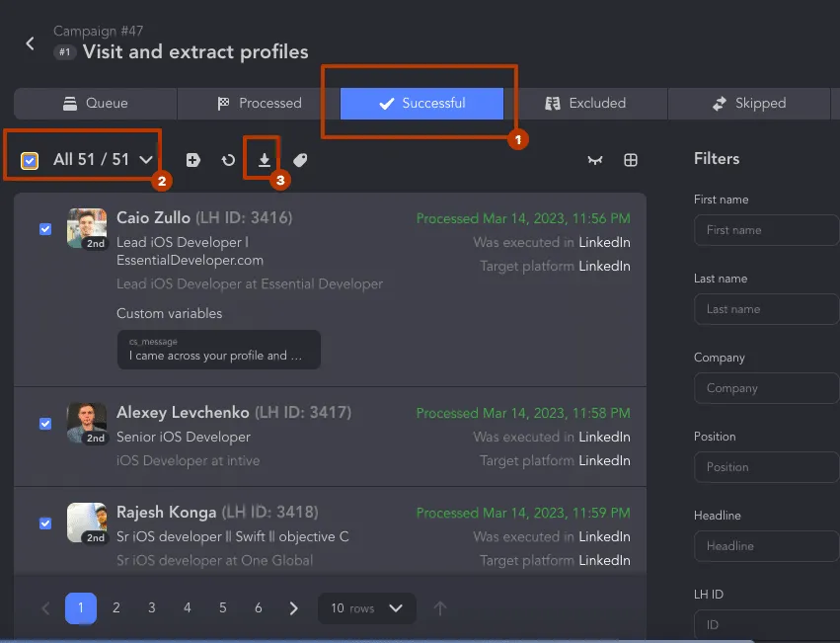Image resolution: width=840 pixels, height=643 pixels.
Task: Click the Processed Mar 14, 2023, 11:56 PM timestamp
Action: coord(523,218)
